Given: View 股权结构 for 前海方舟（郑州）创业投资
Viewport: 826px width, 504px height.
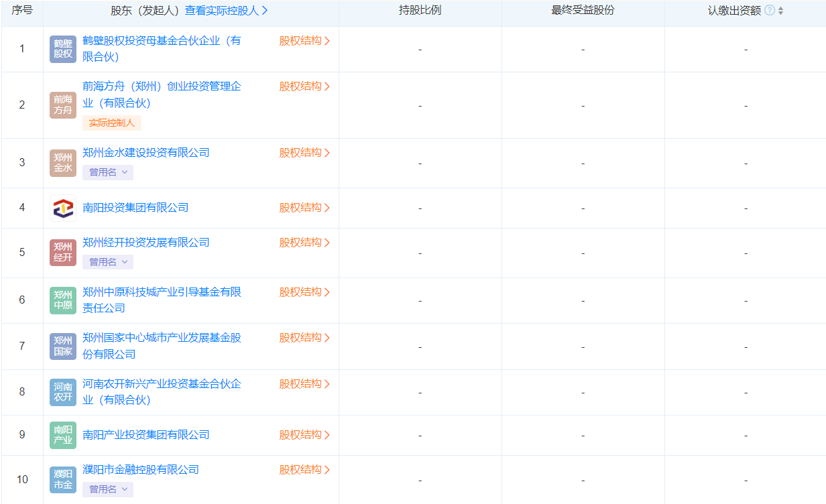Looking at the screenshot, I should click(x=305, y=86).
